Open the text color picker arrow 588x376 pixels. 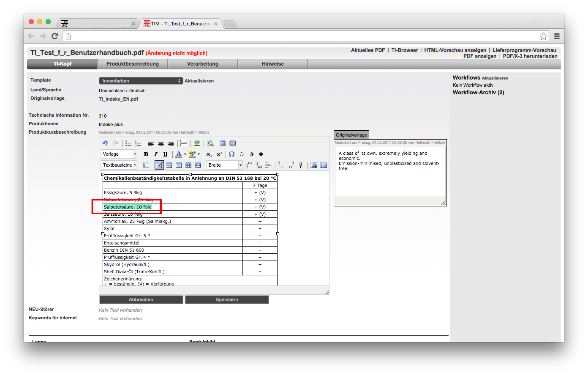(185, 154)
